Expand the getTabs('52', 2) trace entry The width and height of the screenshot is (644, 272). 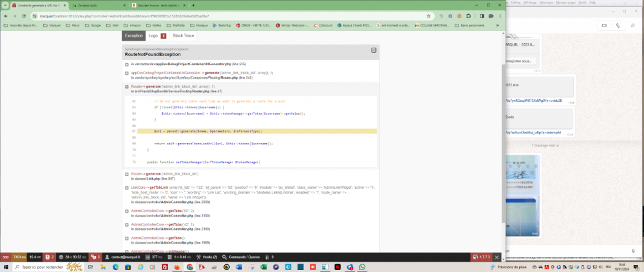pyautogui.click(x=127, y=211)
